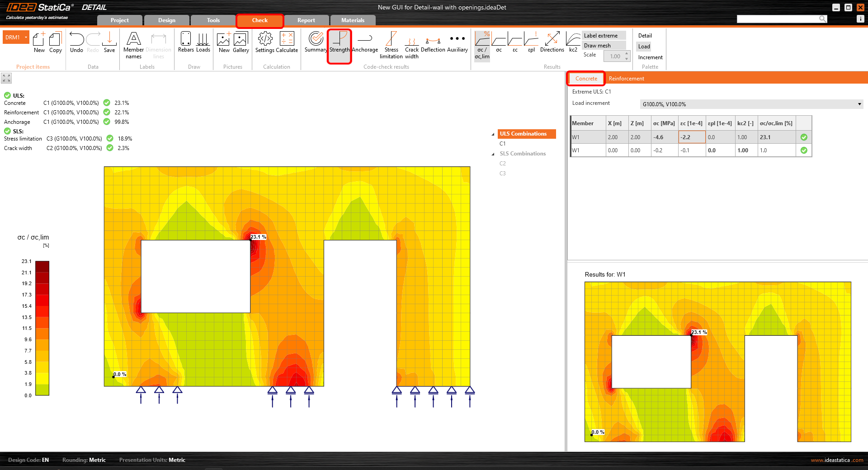Open Crack width results
The image size is (868, 470).
coord(411,44)
